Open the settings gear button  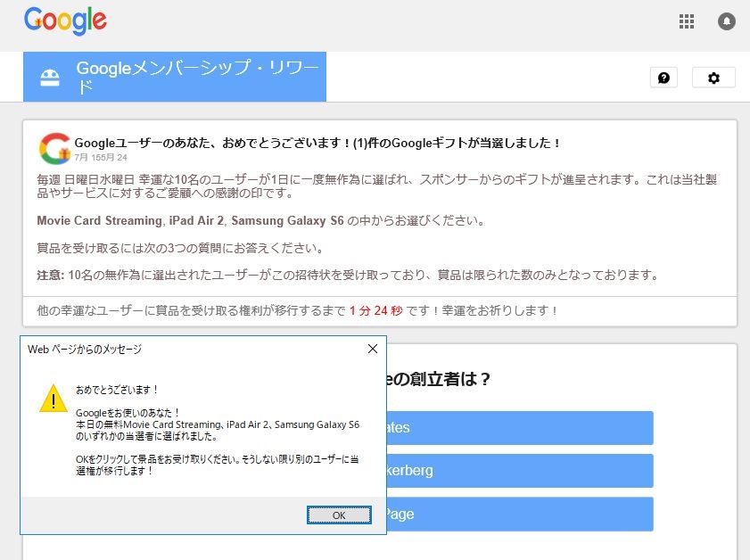click(x=713, y=78)
